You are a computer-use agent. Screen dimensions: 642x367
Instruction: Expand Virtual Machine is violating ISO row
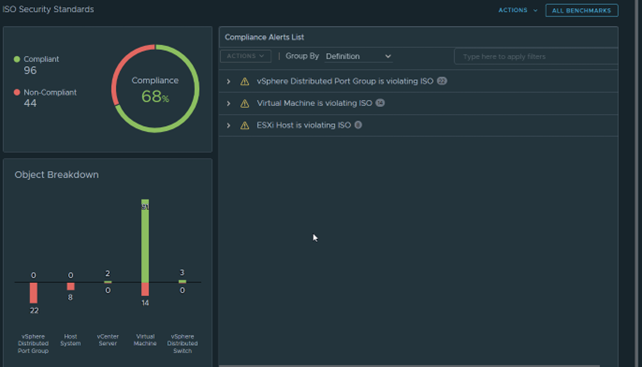pos(228,104)
